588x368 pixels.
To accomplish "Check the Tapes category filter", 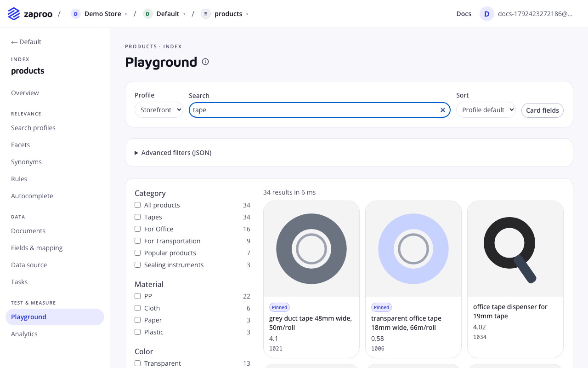I will (137, 217).
